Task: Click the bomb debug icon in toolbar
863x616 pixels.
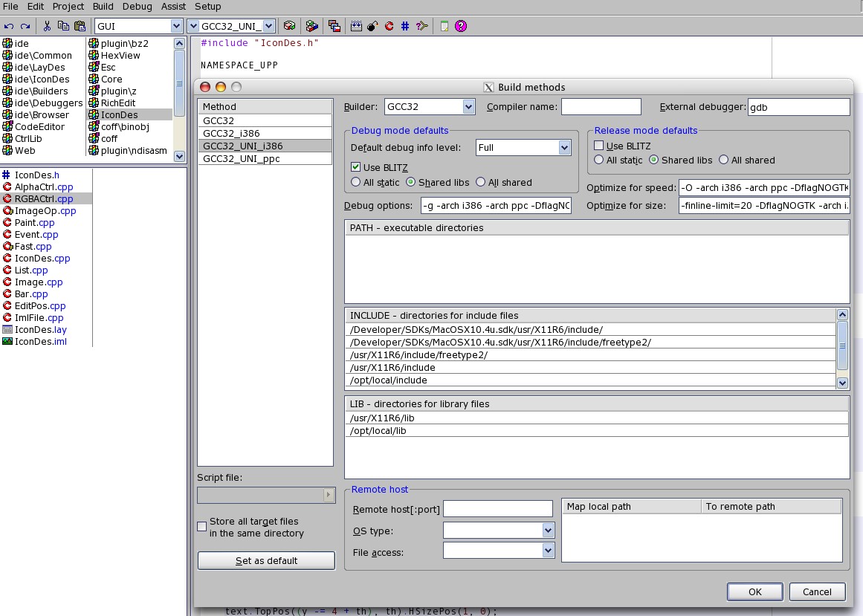Action: 372,26
